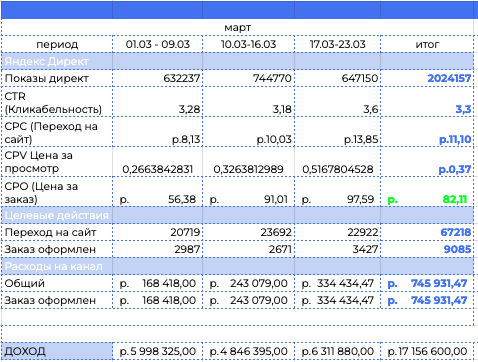
Task: Select the CTR cell showing 3,28
Action: pos(158,102)
